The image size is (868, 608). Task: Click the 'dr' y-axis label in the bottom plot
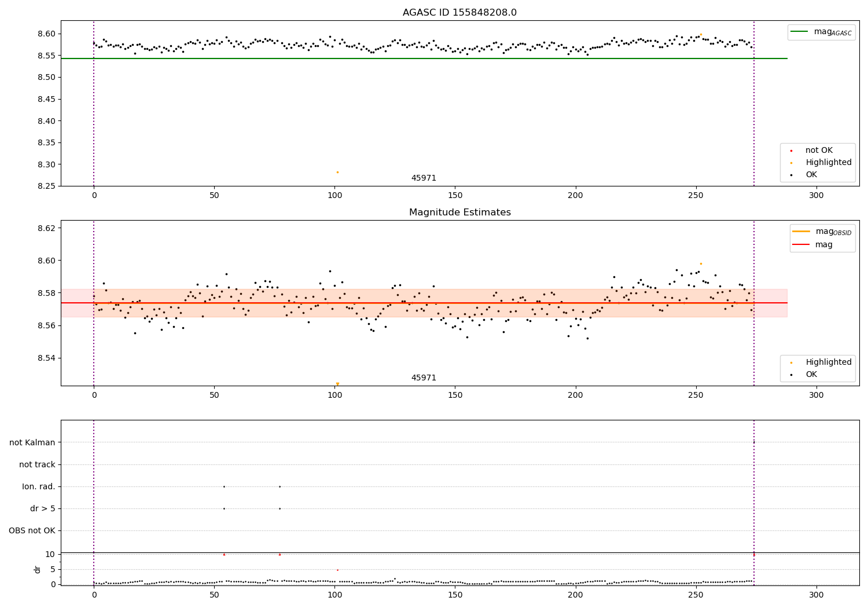click(x=38, y=569)
